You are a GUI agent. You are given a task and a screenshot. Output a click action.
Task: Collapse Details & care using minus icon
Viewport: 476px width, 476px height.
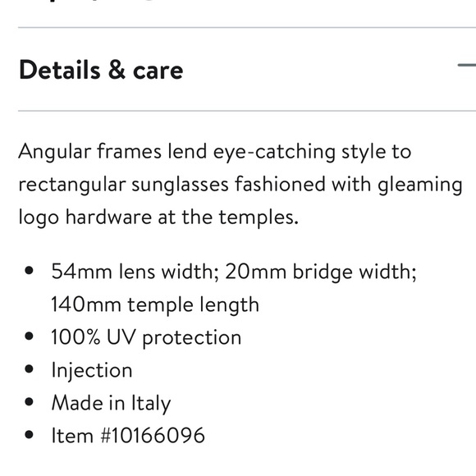(467, 65)
